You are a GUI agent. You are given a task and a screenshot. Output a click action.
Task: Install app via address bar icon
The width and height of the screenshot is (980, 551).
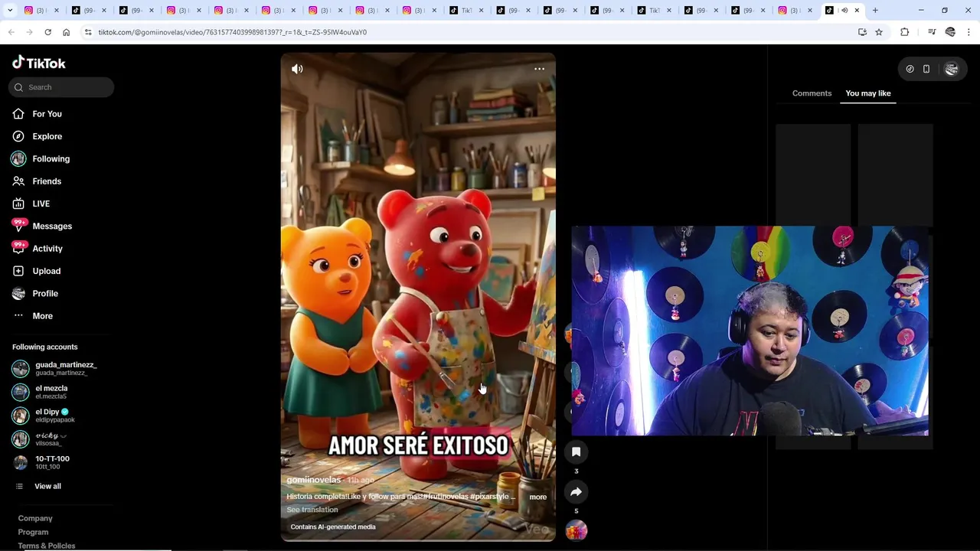click(x=862, y=32)
